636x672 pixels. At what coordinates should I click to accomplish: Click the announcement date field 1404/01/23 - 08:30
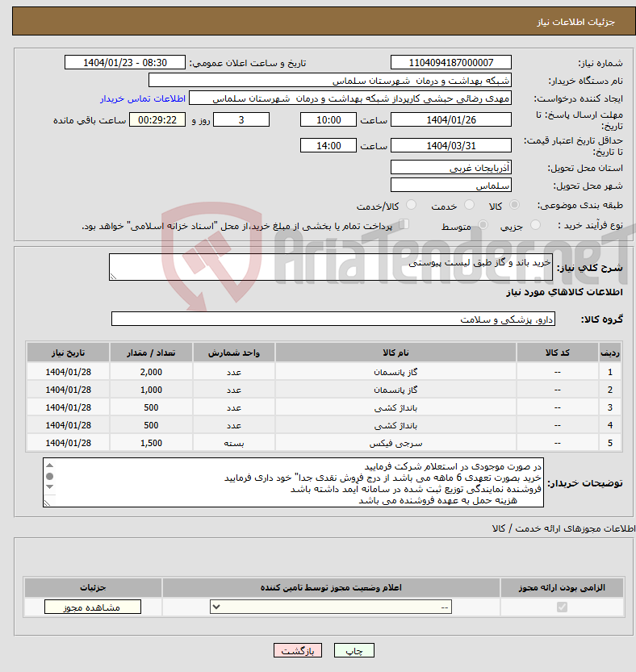click(x=125, y=63)
